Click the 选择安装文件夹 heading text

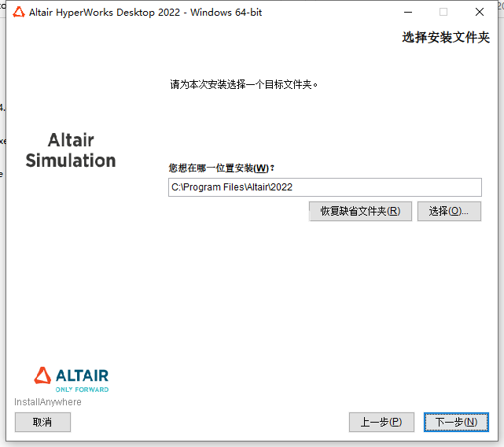[446, 37]
